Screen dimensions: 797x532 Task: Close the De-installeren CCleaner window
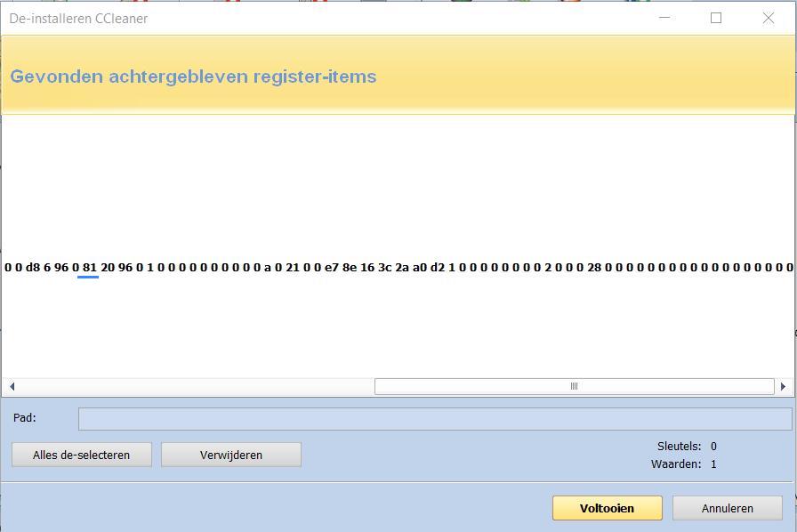coord(769,18)
